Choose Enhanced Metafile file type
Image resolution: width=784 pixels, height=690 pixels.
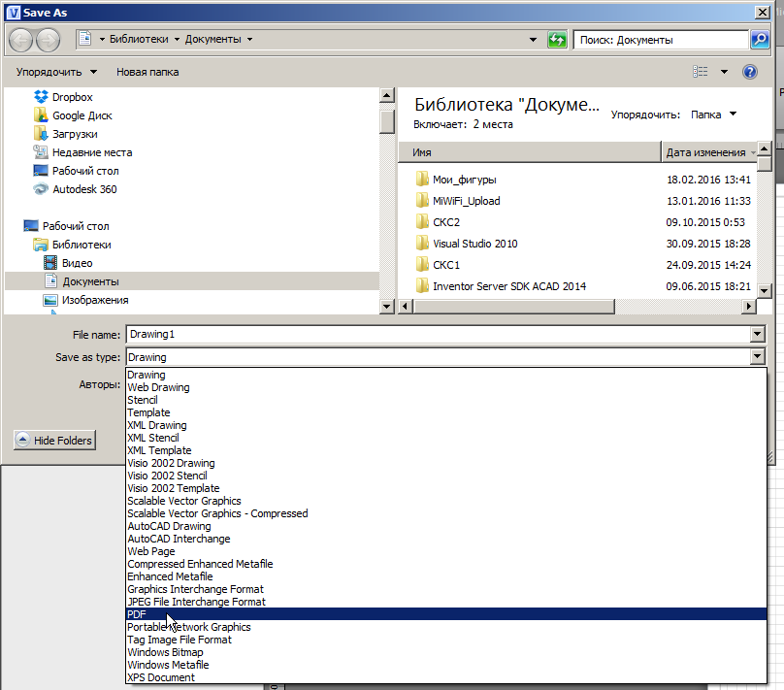tap(446, 576)
